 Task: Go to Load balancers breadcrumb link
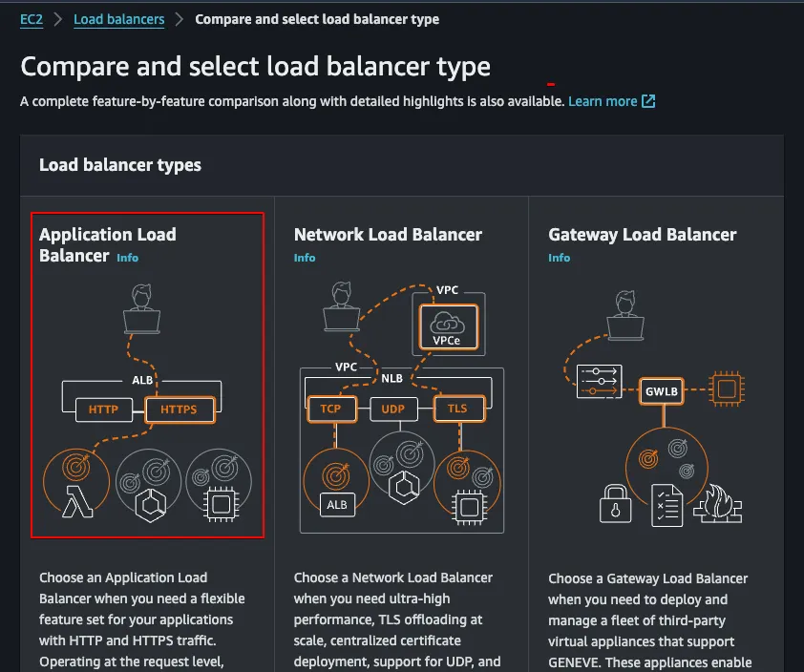119,19
